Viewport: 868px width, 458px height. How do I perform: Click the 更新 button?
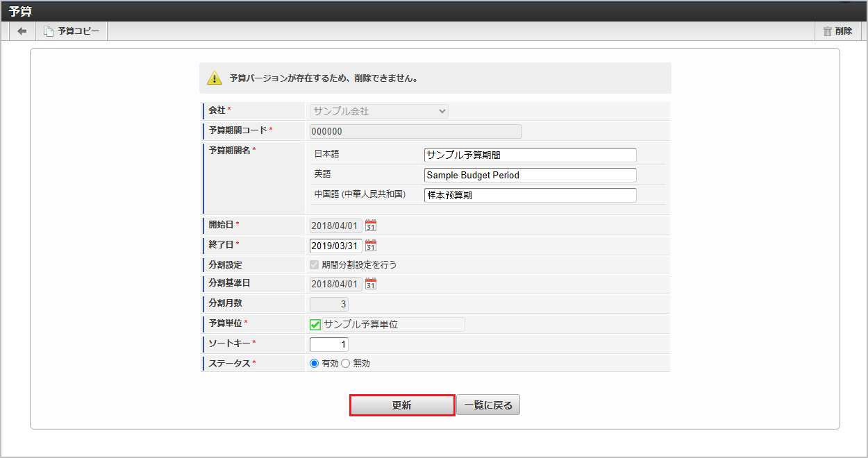point(401,405)
